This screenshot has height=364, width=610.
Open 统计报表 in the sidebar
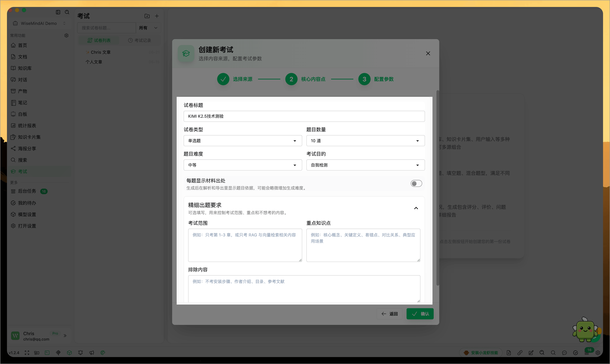click(x=40, y=125)
